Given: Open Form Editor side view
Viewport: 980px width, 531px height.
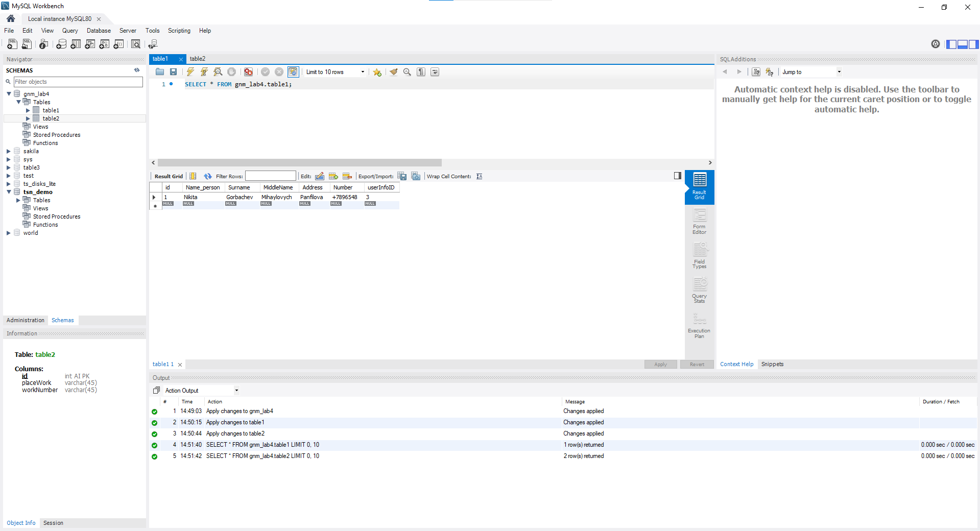Looking at the screenshot, I should tap(700, 221).
